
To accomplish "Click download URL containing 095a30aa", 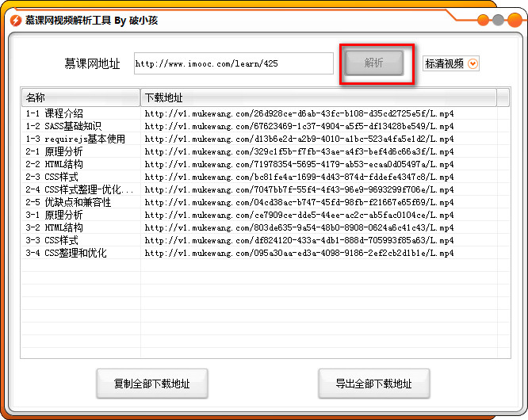I will click(x=299, y=253).
